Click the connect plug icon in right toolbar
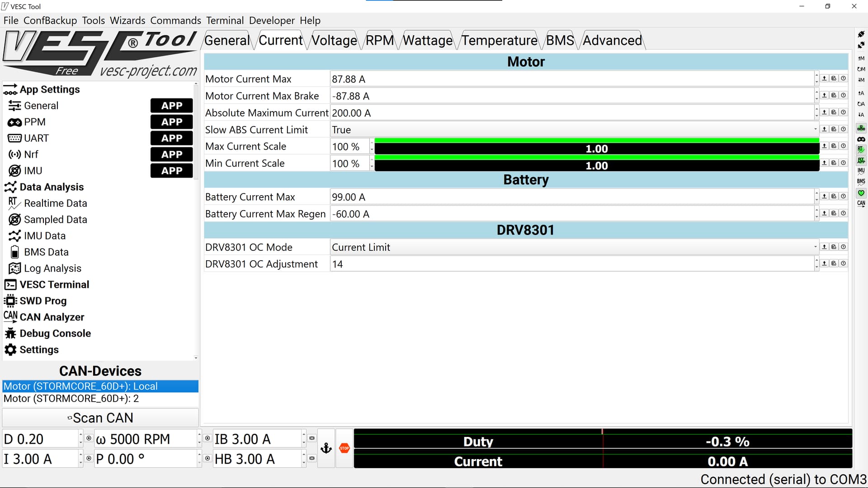Viewport: 868px width, 488px height. point(861,34)
